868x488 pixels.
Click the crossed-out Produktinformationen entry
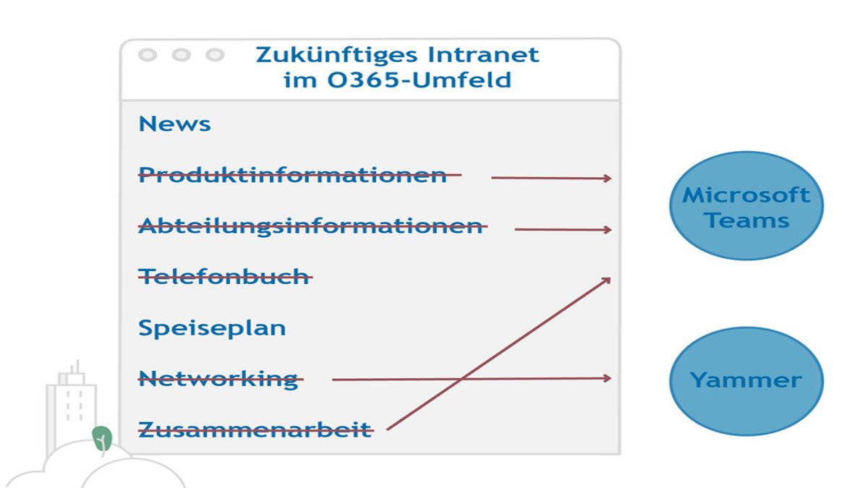point(292,175)
